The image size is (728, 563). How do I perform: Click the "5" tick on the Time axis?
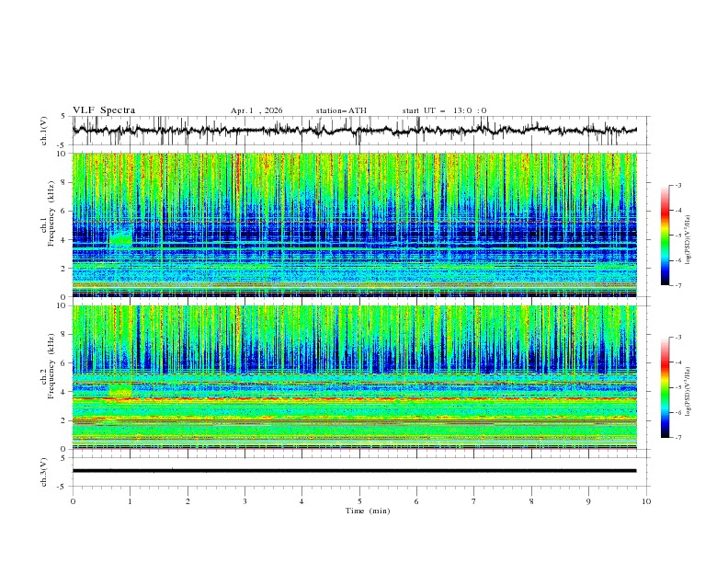click(x=359, y=501)
